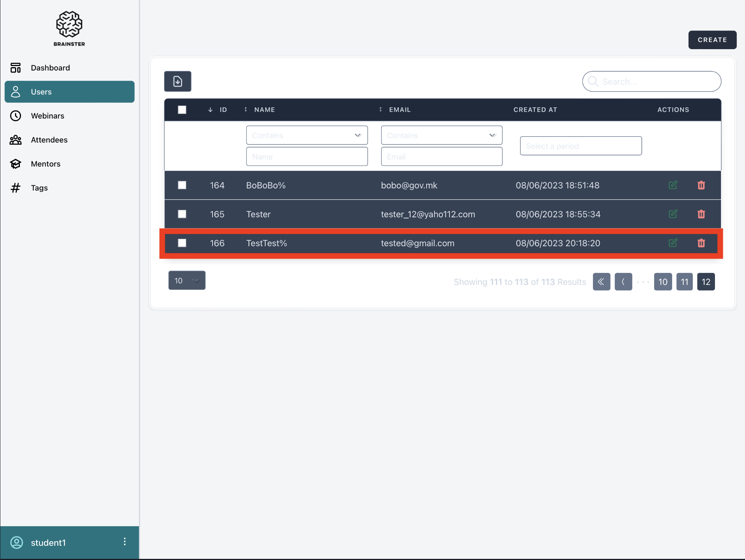The width and height of the screenshot is (745, 560).
Task: Click the Brainster logo
Action: [x=69, y=29]
